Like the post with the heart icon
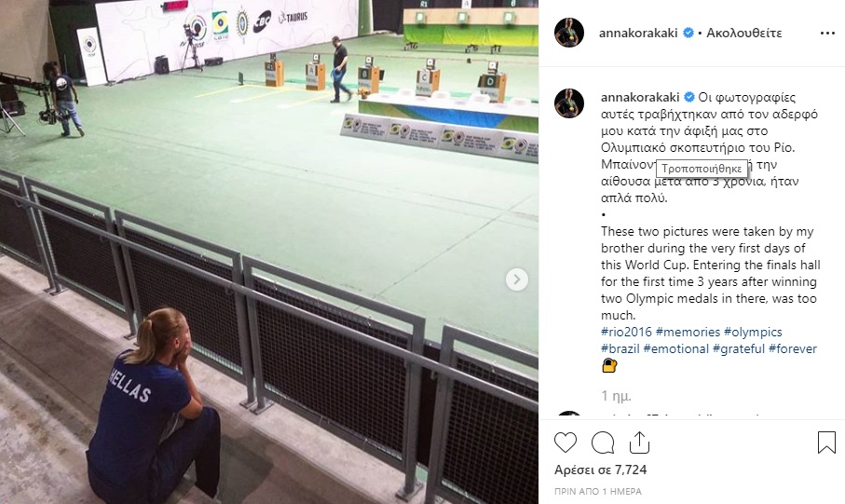The image size is (845, 504). click(x=566, y=443)
